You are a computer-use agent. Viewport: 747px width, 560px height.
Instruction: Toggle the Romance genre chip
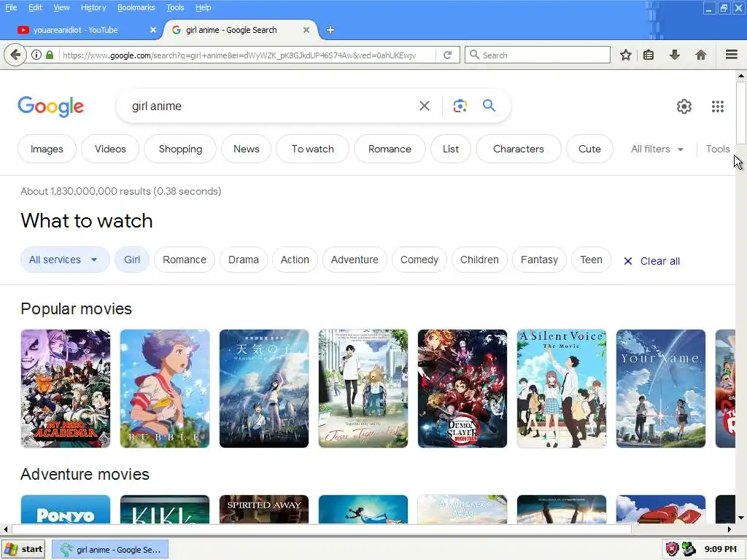click(185, 260)
